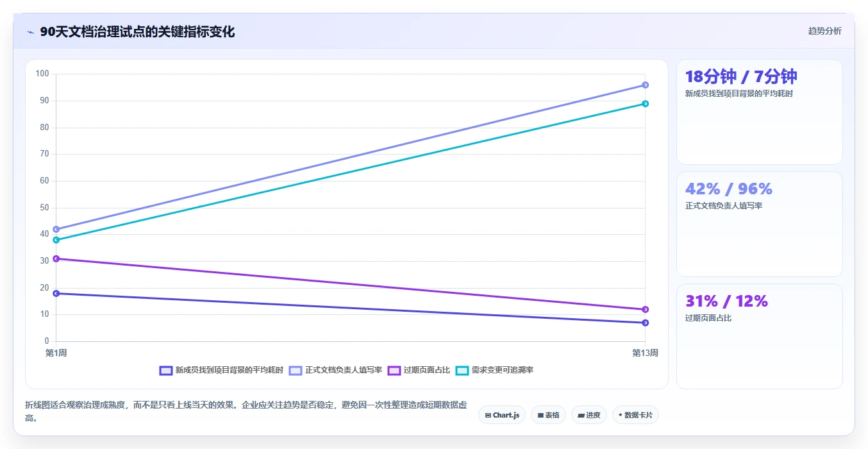Click the chart title 90天文档治理试点的关键指标变化
Viewport: 868px width, 449px height.
[x=137, y=32]
